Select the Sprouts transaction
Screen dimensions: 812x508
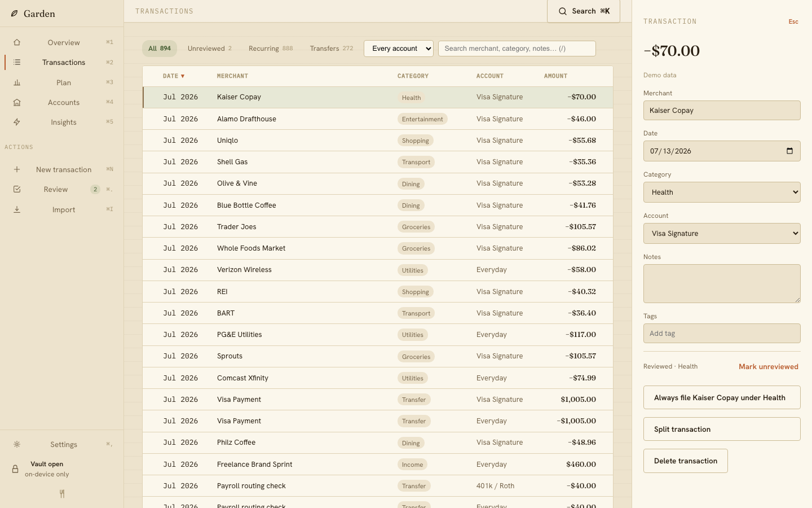point(378,356)
